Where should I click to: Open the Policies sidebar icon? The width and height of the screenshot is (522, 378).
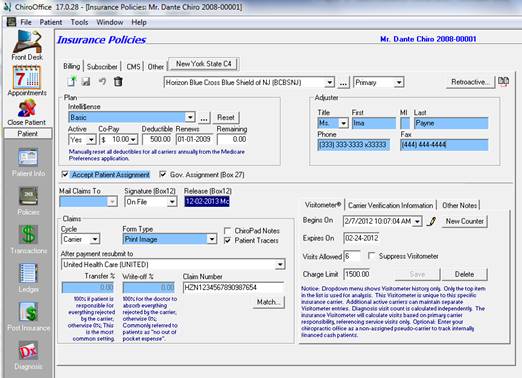click(x=28, y=201)
